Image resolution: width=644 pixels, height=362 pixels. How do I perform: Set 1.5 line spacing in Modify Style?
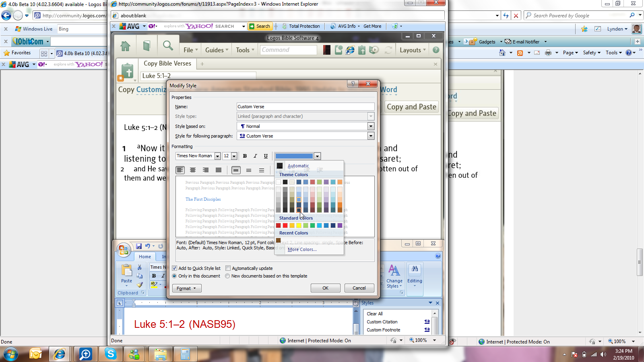(x=249, y=170)
